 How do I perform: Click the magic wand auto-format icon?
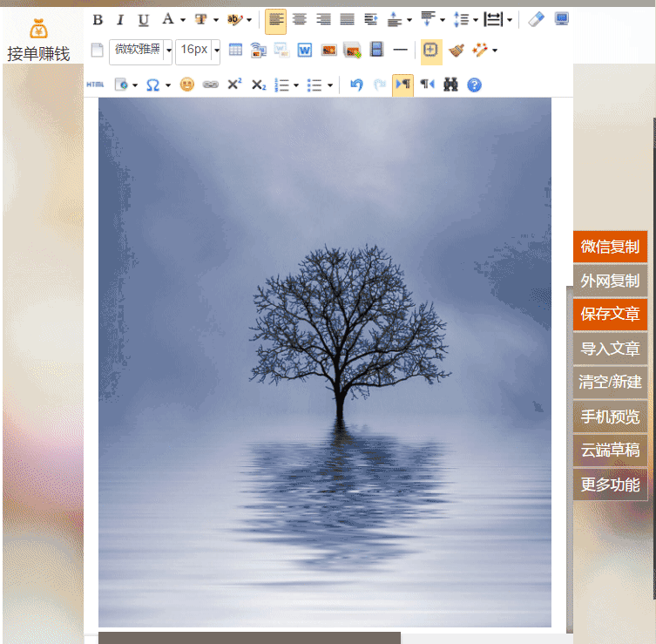(480, 50)
